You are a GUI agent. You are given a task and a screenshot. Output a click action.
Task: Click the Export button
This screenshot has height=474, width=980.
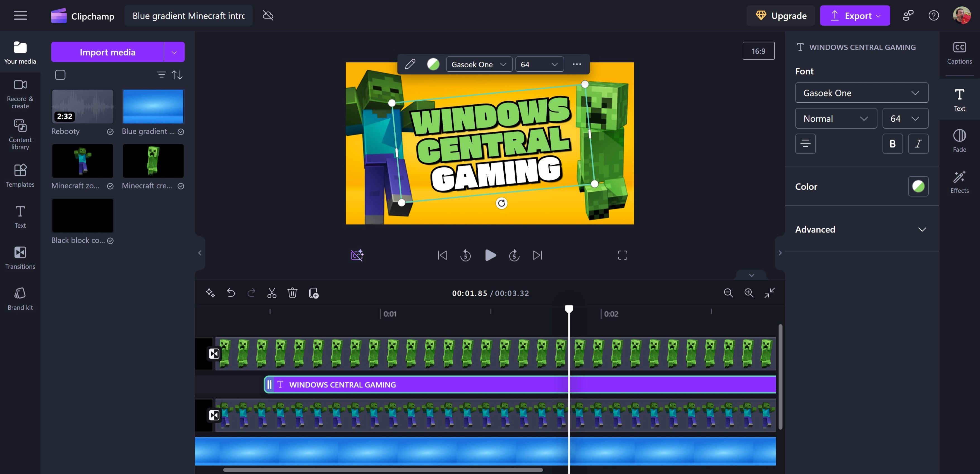click(855, 16)
